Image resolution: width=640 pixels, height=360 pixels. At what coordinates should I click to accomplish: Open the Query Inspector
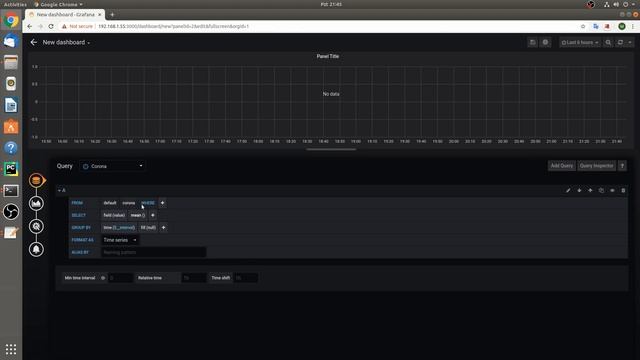596,166
